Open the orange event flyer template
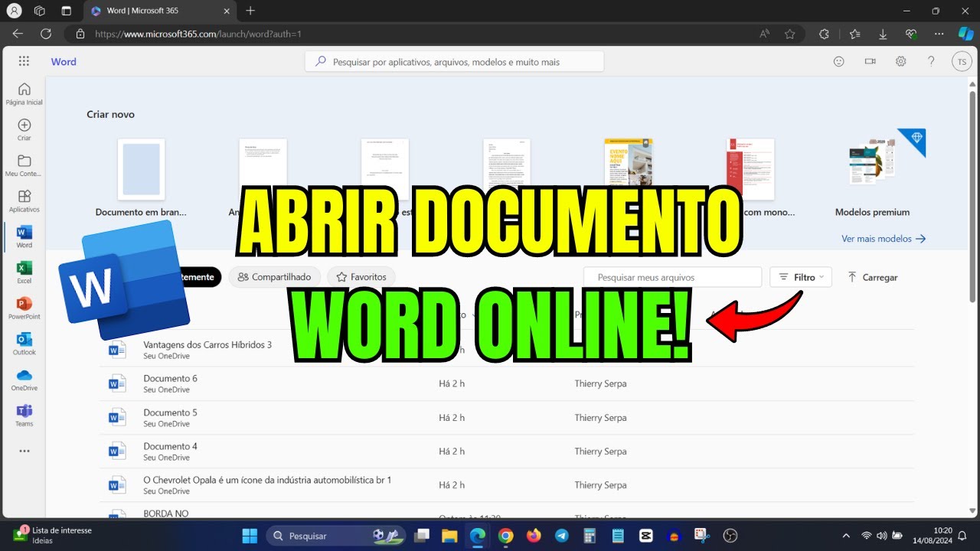The height and width of the screenshot is (551, 980). [x=628, y=162]
